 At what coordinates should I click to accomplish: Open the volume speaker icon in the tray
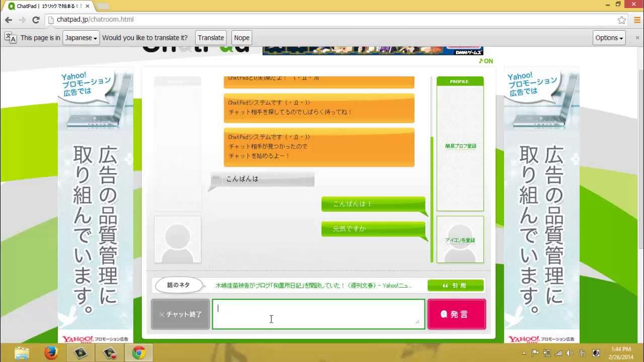pyautogui.click(x=570, y=353)
